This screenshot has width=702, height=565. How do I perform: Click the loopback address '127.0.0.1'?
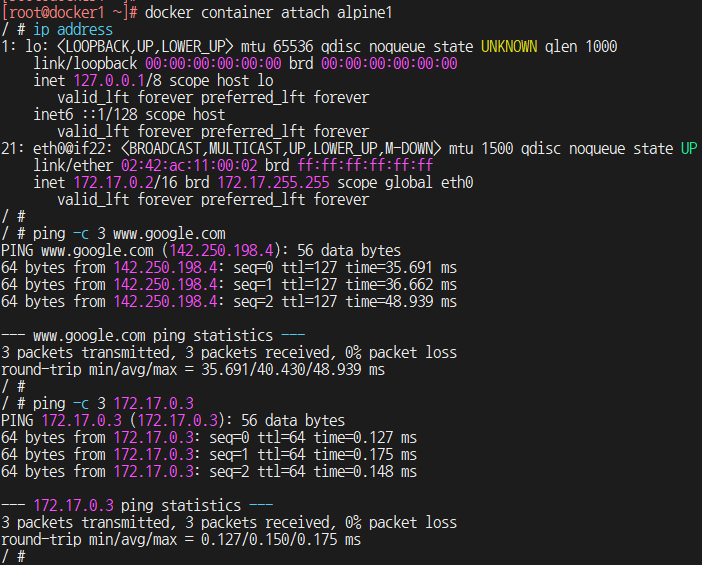[109, 81]
